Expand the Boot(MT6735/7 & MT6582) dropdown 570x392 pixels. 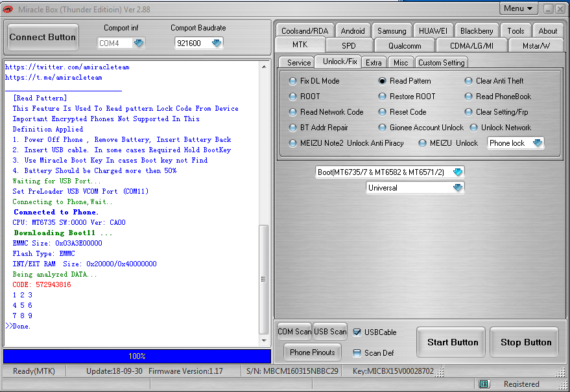pos(458,172)
